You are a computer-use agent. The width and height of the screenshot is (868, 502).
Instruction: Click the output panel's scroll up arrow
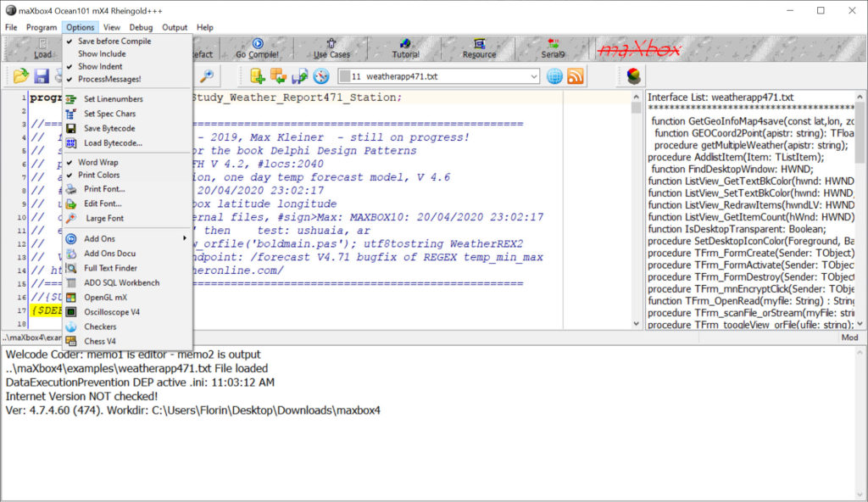click(860, 353)
